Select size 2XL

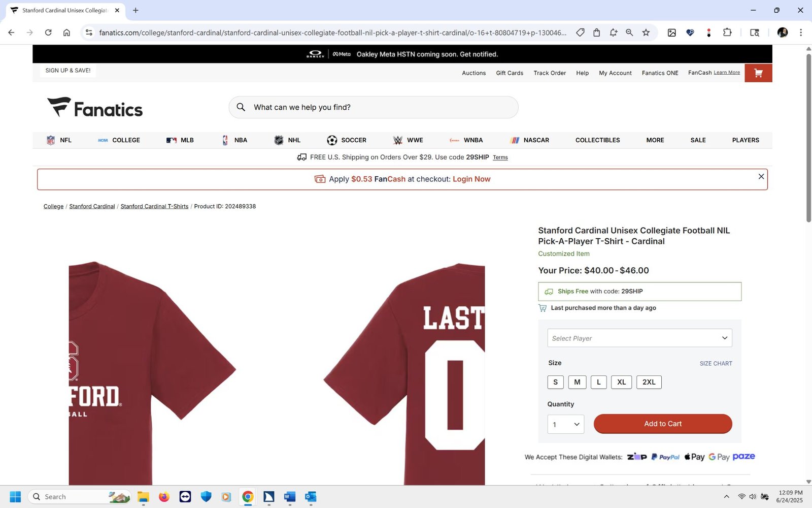tap(649, 382)
